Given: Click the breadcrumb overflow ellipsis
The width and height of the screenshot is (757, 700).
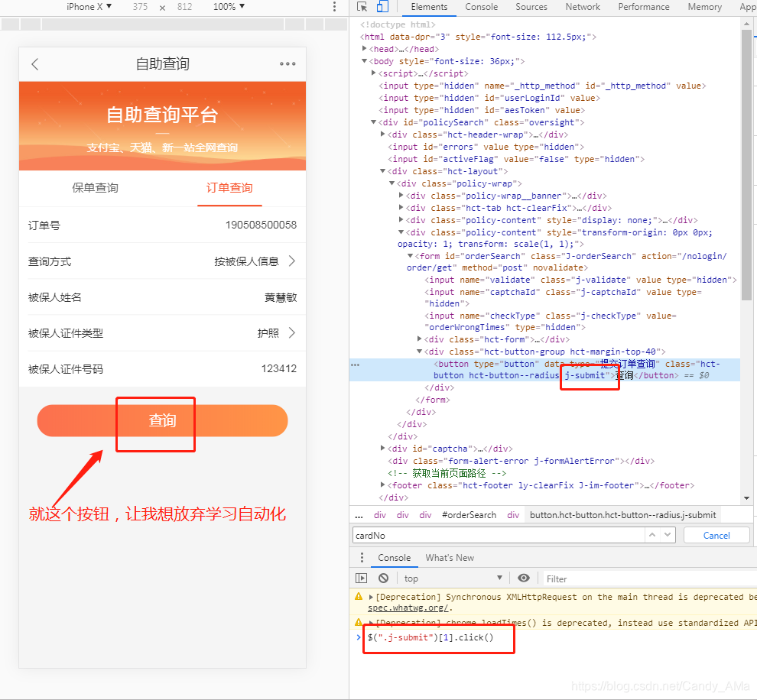Looking at the screenshot, I should [x=359, y=515].
